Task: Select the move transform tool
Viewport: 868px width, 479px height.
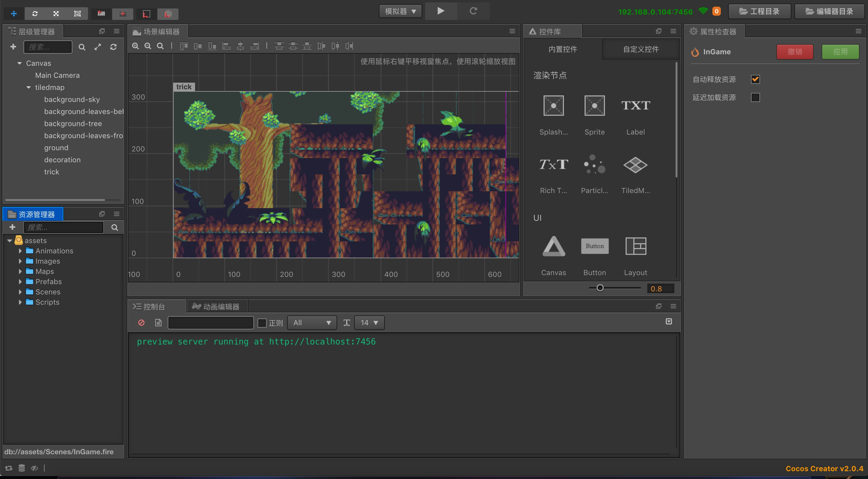Action: pos(14,14)
